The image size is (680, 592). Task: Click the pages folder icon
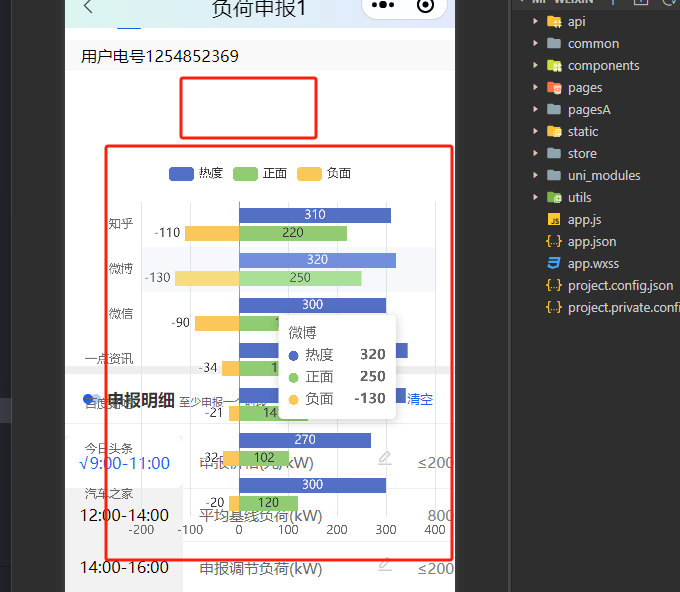coord(554,88)
